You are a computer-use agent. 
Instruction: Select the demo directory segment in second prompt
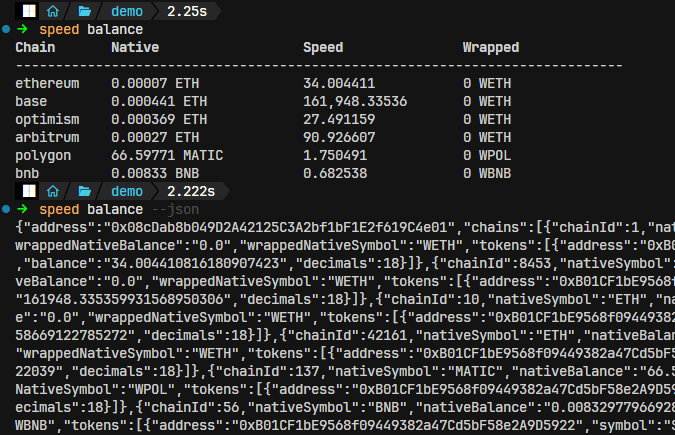click(x=127, y=191)
